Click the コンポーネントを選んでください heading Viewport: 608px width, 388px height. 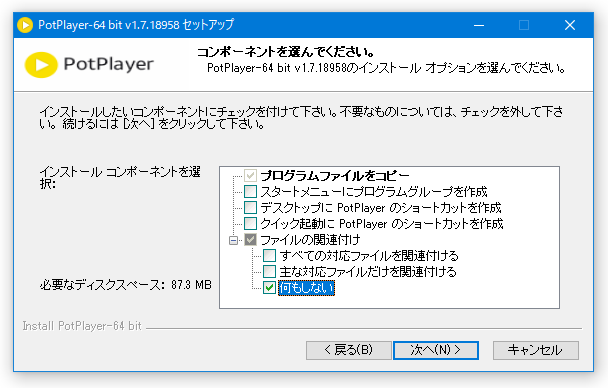tap(286, 52)
